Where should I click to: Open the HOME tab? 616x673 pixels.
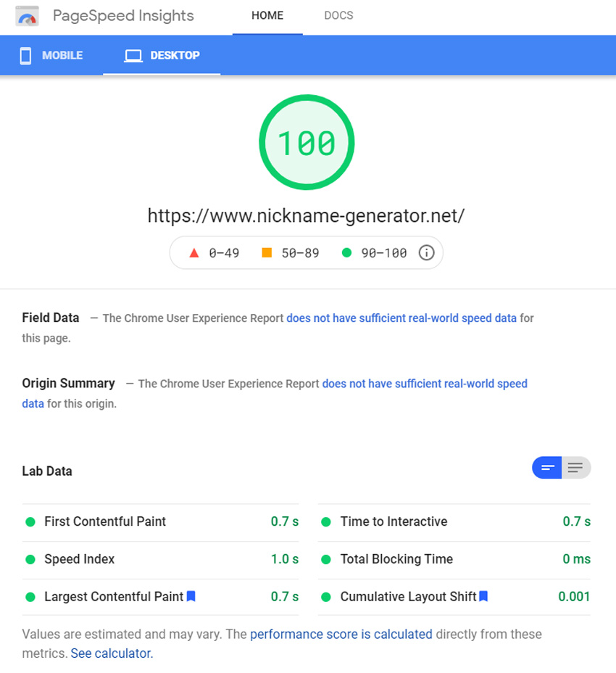click(x=267, y=16)
